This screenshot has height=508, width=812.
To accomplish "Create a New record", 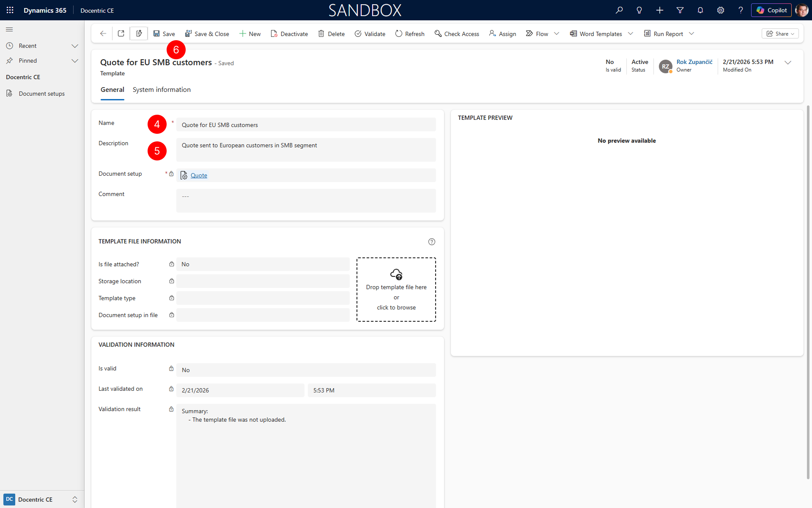I will 250,33.
